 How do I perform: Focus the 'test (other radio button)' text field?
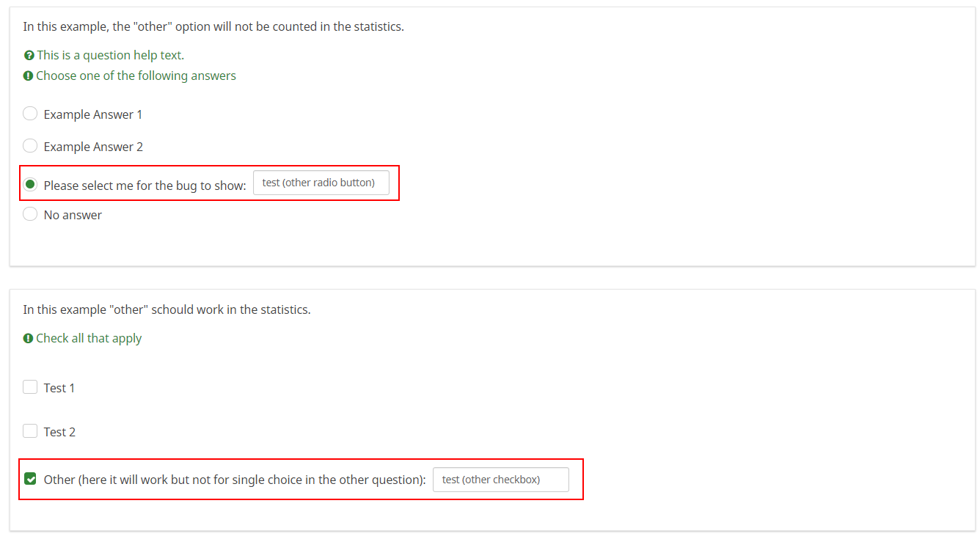(x=321, y=183)
